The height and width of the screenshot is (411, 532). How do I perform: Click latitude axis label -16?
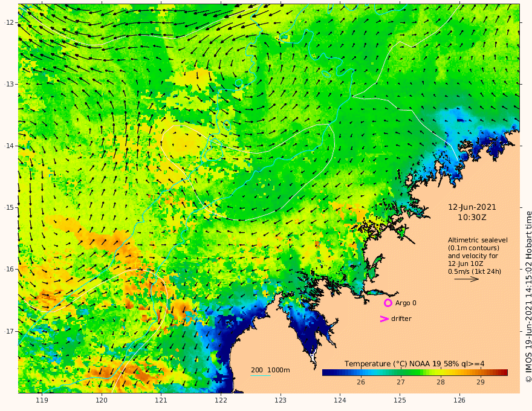(x=9, y=269)
